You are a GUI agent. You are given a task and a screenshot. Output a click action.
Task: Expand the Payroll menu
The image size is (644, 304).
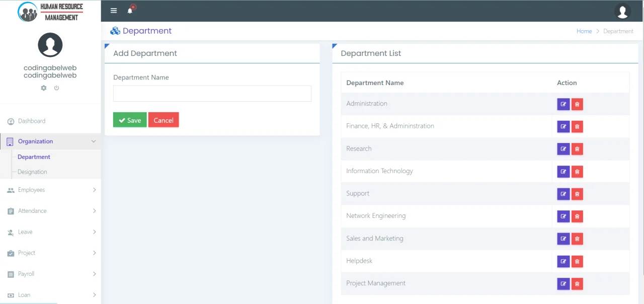tap(50, 274)
